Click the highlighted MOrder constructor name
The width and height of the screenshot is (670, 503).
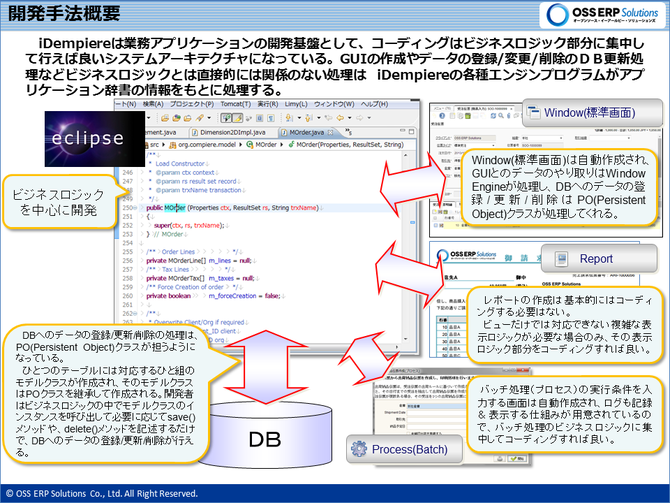coord(175,208)
